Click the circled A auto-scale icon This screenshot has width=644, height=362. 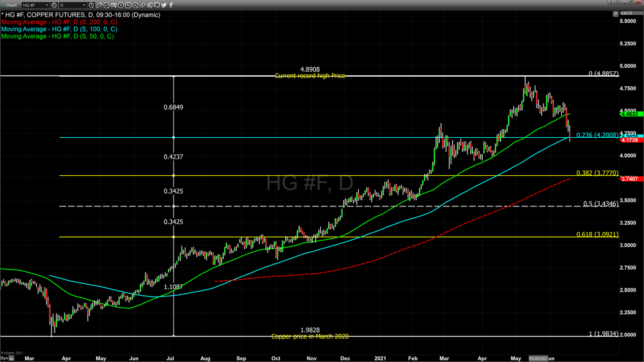pos(135,6)
